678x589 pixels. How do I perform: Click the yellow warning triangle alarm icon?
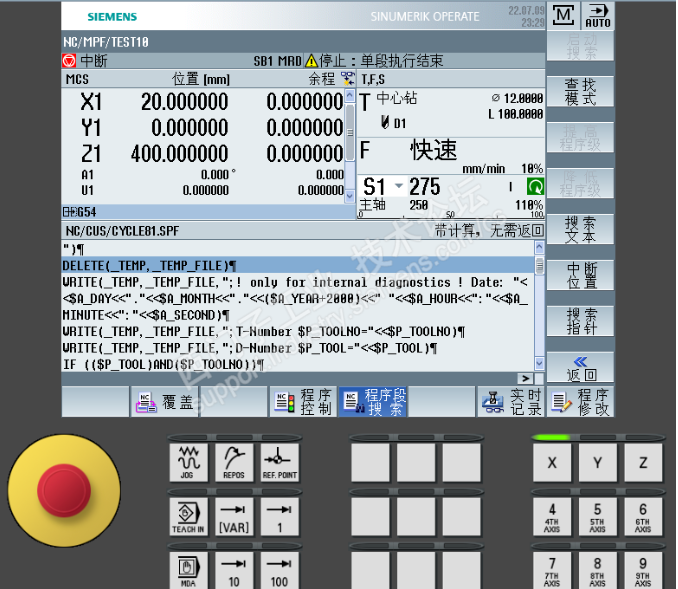[311, 61]
